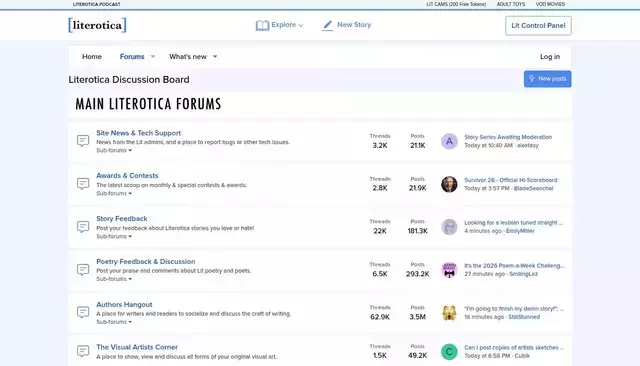The image size is (640, 366).
Task: Expand the Forums menu arrow
Action: 153,56
